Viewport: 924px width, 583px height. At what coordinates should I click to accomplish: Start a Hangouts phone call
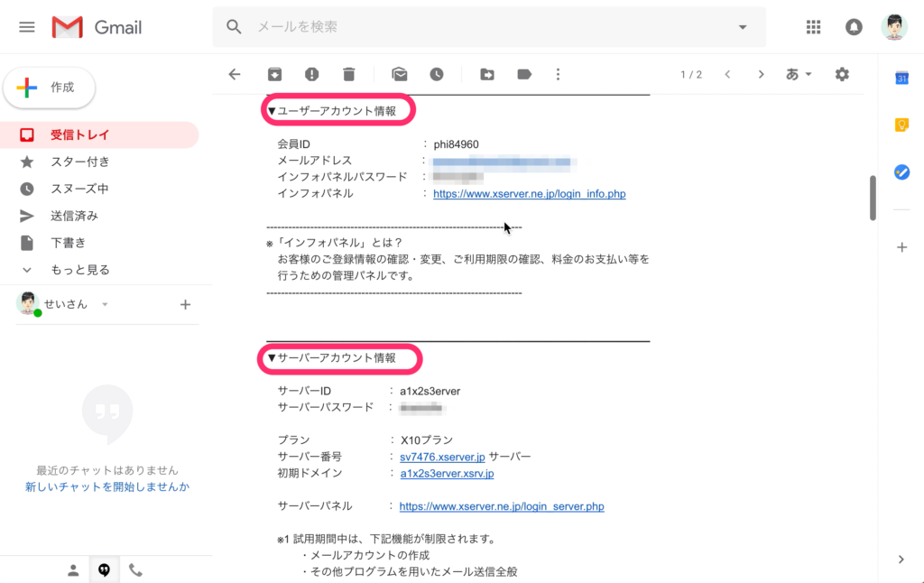(x=136, y=569)
